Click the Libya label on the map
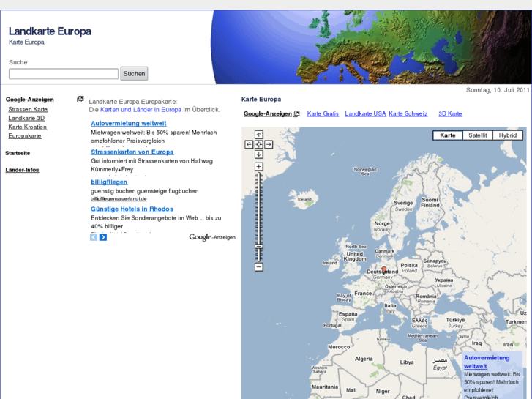 [x=407, y=362]
